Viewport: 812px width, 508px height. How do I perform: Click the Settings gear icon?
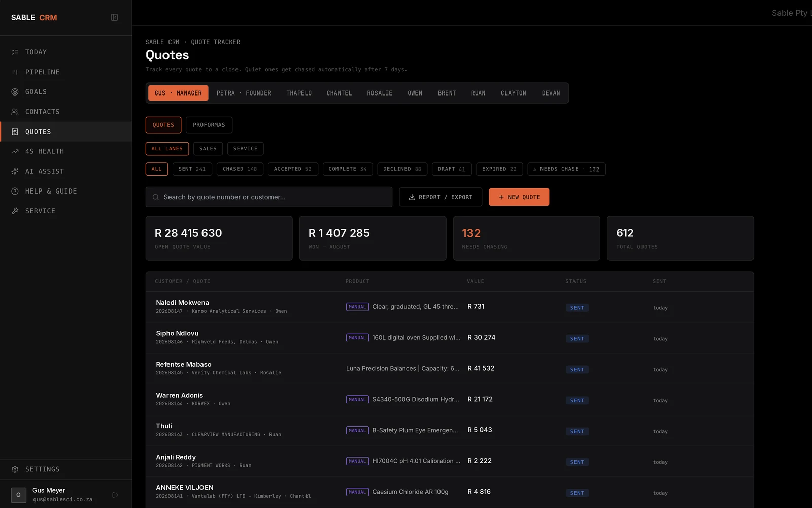point(15,469)
